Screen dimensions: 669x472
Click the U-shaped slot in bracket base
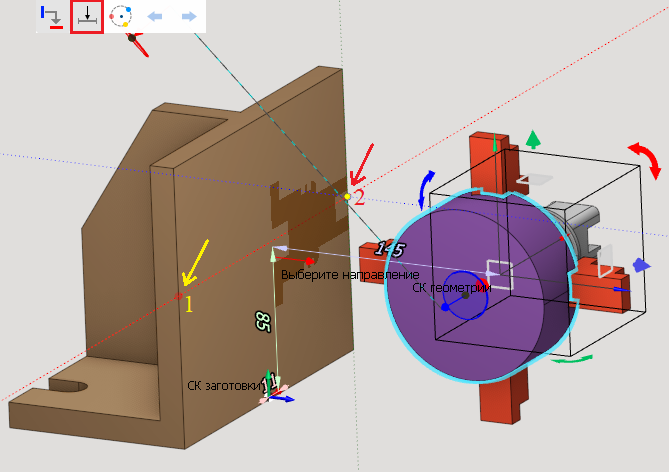70,388
